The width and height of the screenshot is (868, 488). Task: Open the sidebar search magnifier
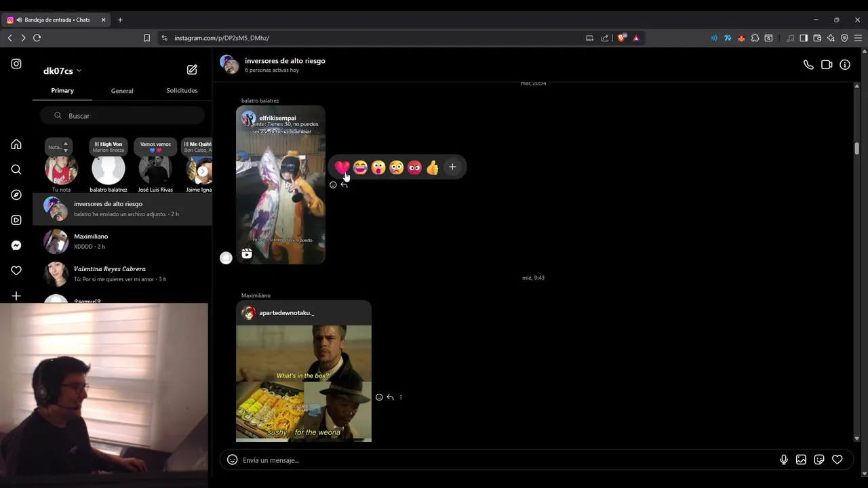tap(16, 169)
